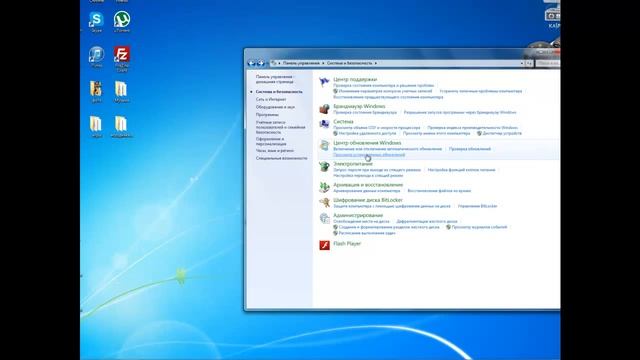
Task: Open the Архивация и восстановление heading link
Action: click(368, 185)
